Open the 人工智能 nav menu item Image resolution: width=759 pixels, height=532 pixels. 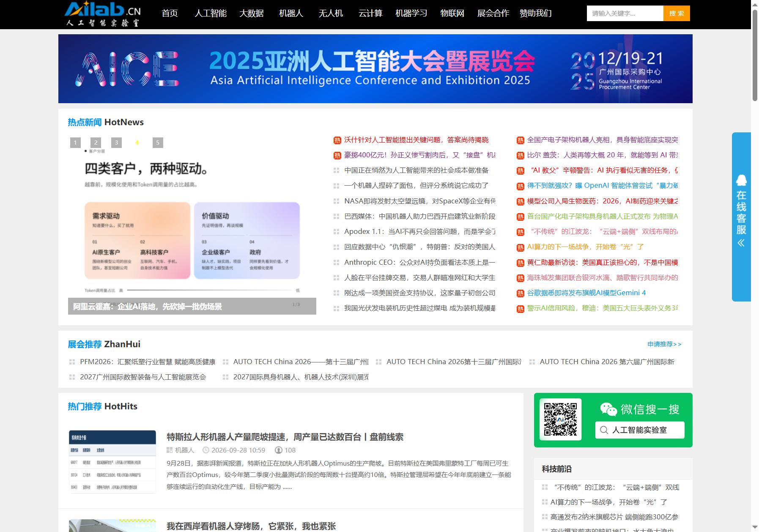point(211,14)
